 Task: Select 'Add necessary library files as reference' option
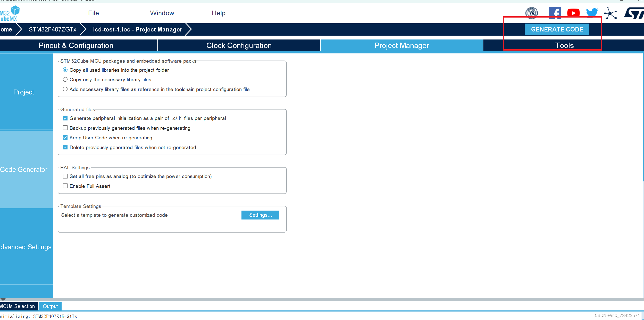[x=65, y=89]
